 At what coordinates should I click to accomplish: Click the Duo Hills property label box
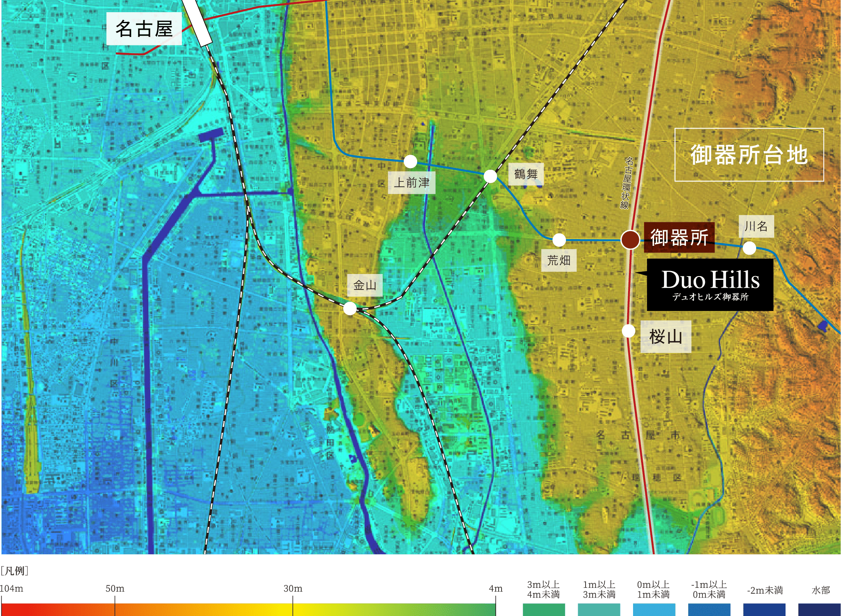(710, 284)
